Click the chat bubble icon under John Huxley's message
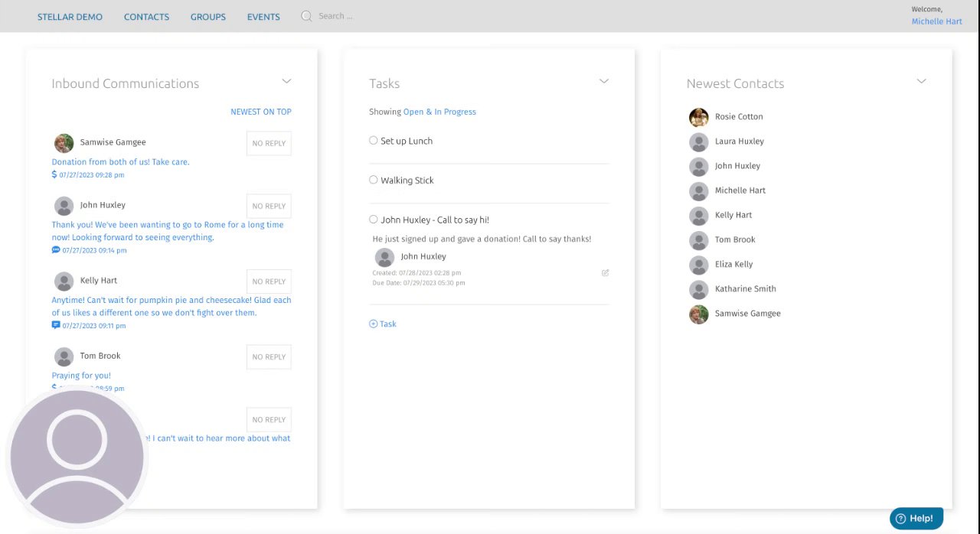Screen dimensions: 980x534 tap(56, 250)
